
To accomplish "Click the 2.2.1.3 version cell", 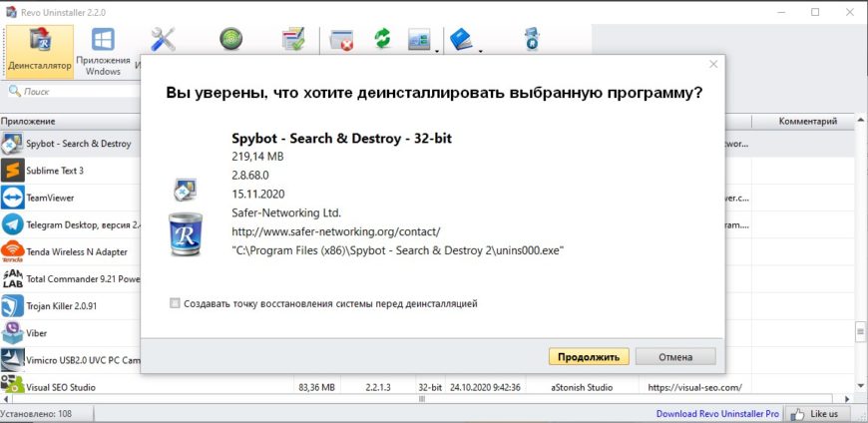I will click(378, 387).
